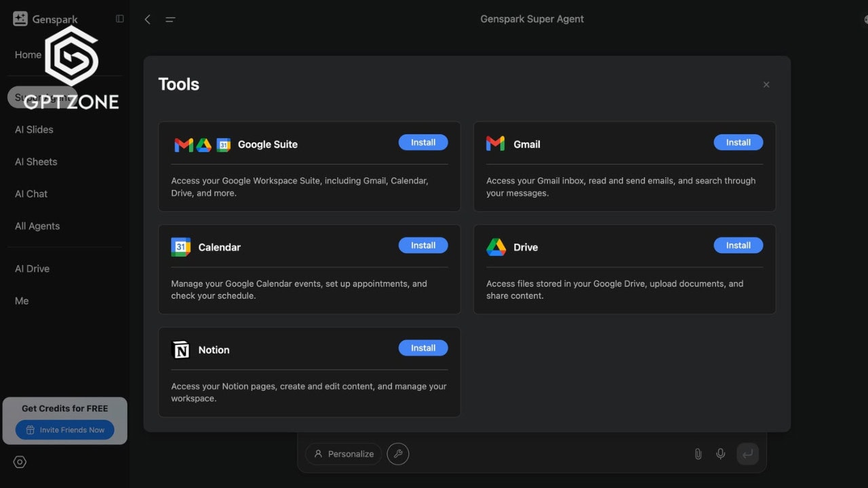Open the conversation list menu icon

[x=170, y=20]
